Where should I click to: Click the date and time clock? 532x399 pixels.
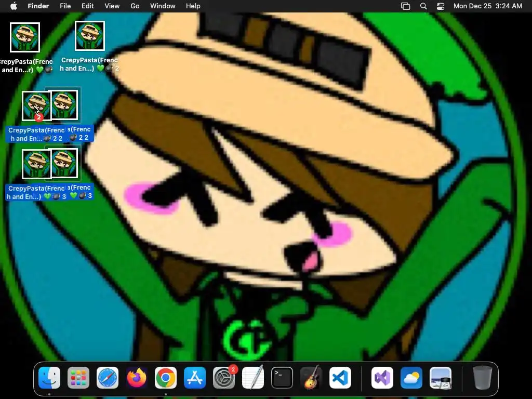point(487,6)
